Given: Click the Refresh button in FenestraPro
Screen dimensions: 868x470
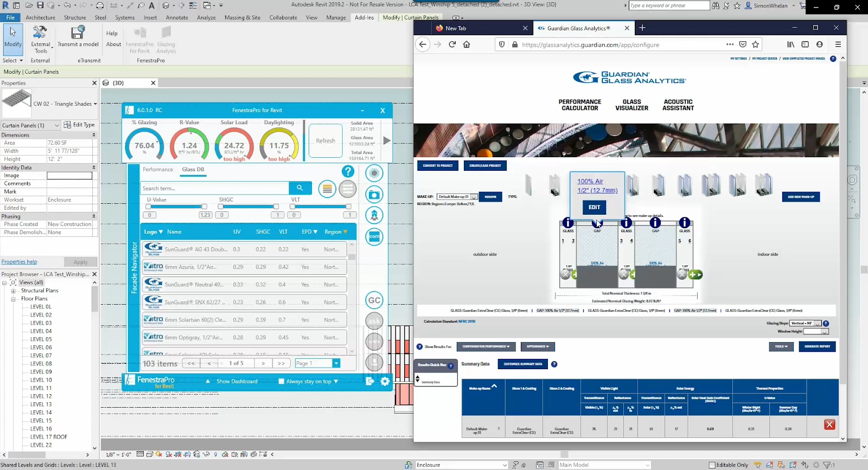Looking at the screenshot, I should click(x=325, y=140).
